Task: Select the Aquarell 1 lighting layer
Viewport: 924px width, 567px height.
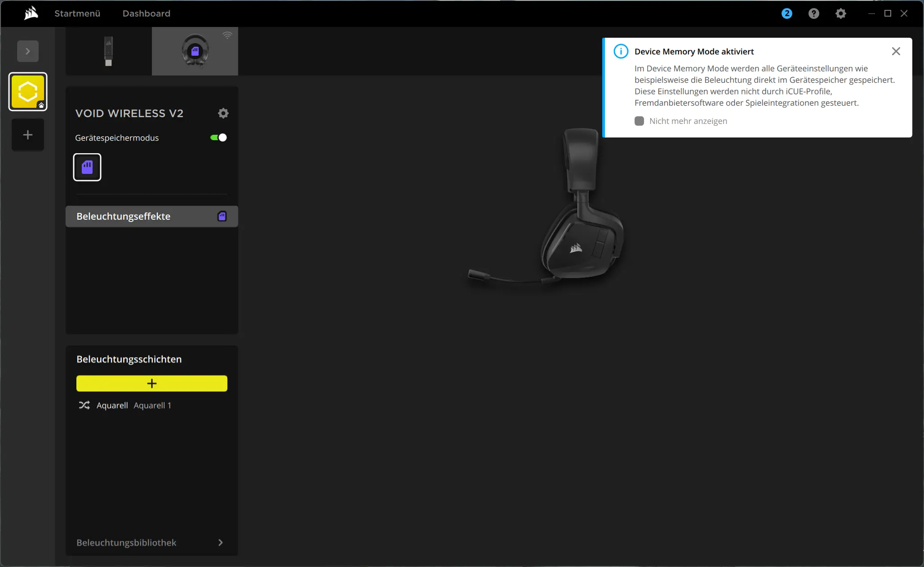Action: click(152, 405)
